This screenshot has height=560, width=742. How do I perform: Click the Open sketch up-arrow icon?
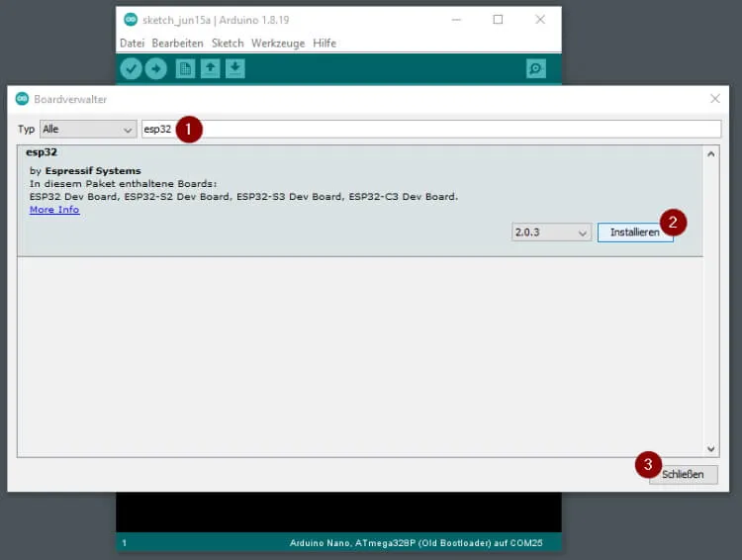(210, 69)
